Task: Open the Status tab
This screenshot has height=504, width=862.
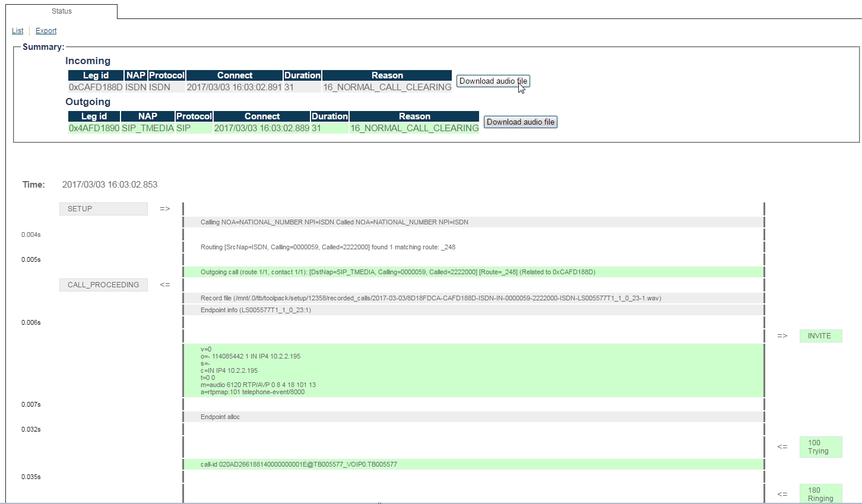Action: tap(62, 11)
